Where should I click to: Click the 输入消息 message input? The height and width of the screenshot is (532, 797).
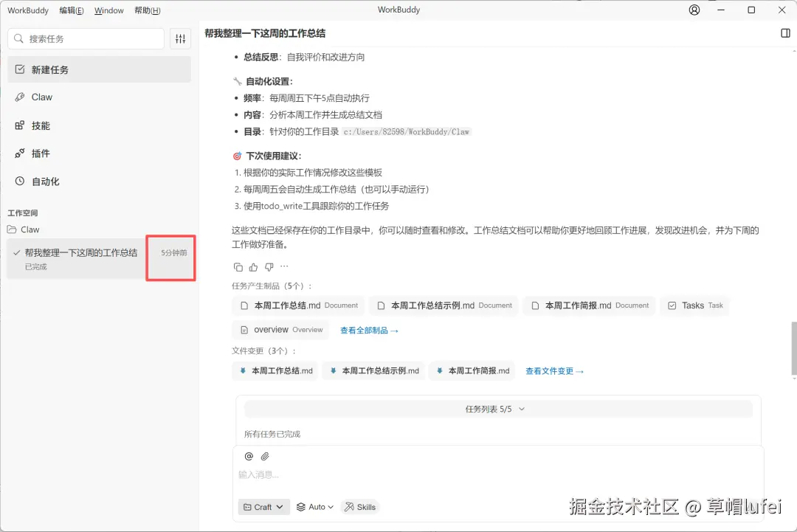[498, 474]
